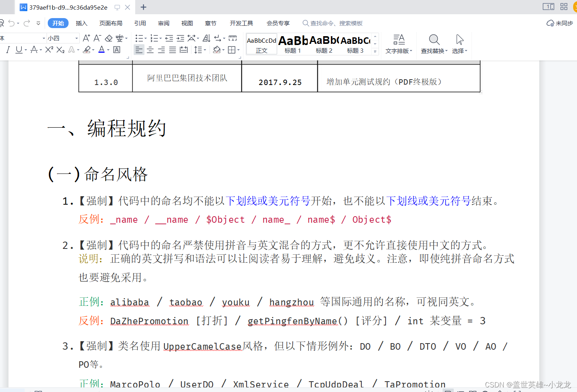This screenshot has width=577, height=392.
Task: Open the 查找替换 (Find and Replace) tool
Action: (434, 43)
